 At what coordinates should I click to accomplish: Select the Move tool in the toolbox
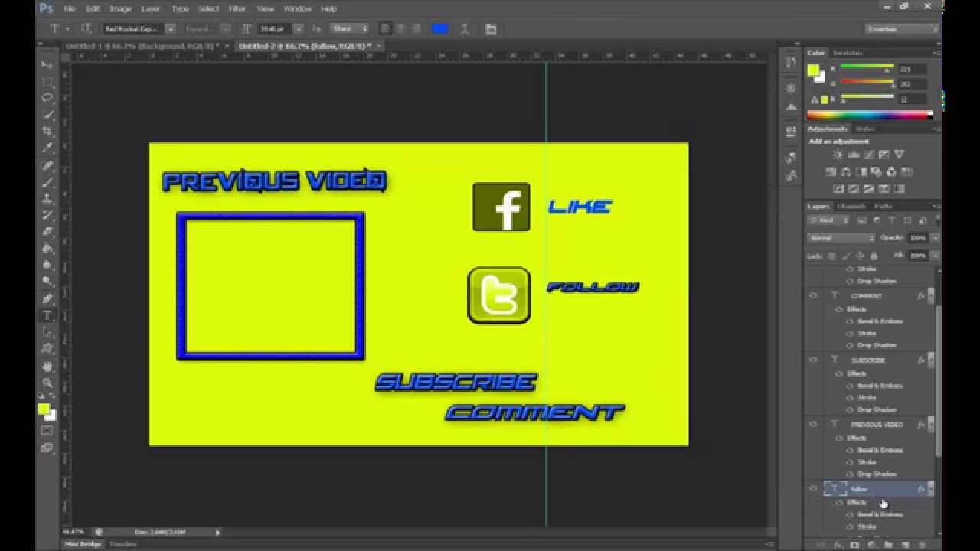click(47, 65)
